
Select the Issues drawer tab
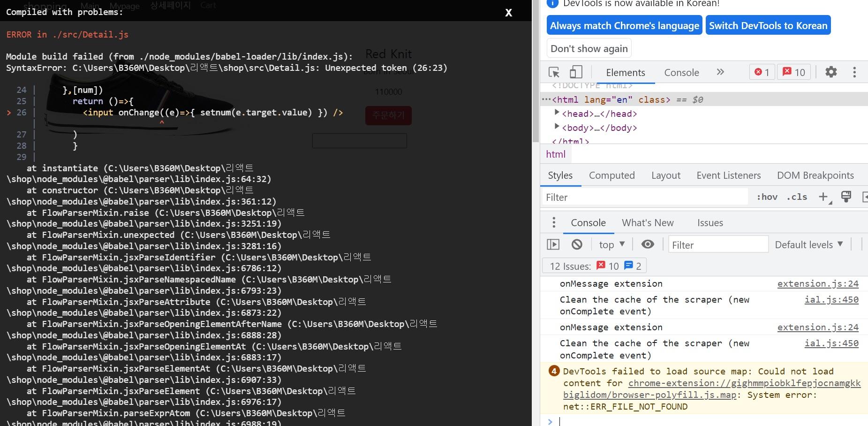(710, 223)
